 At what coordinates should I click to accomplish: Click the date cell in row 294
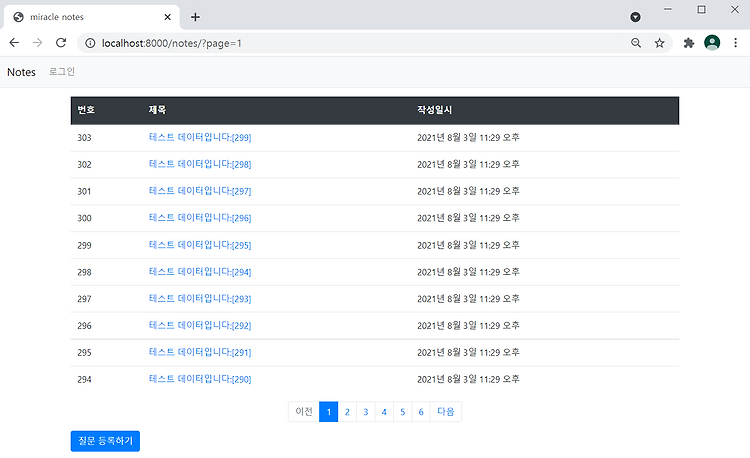tap(468, 379)
